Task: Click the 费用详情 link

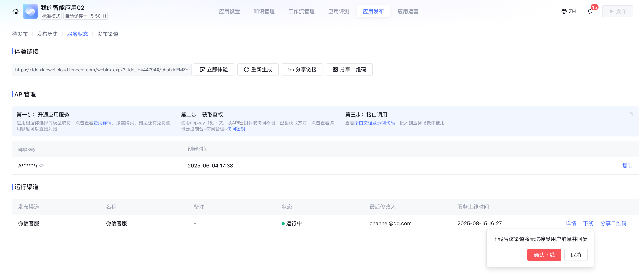Action: [x=102, y=123]
